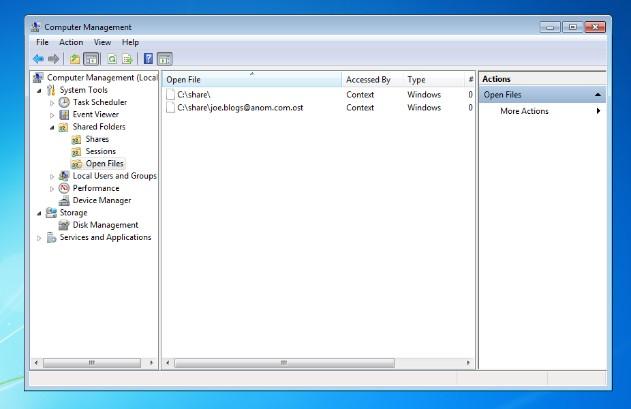Click the Local Users and Groups icon

[64, 176]
